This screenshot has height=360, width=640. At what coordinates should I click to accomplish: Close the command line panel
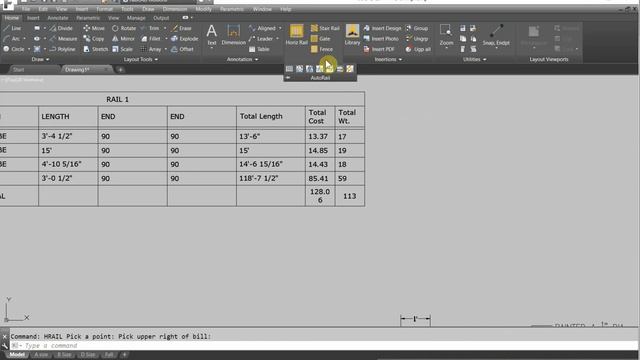pos(4,337)
